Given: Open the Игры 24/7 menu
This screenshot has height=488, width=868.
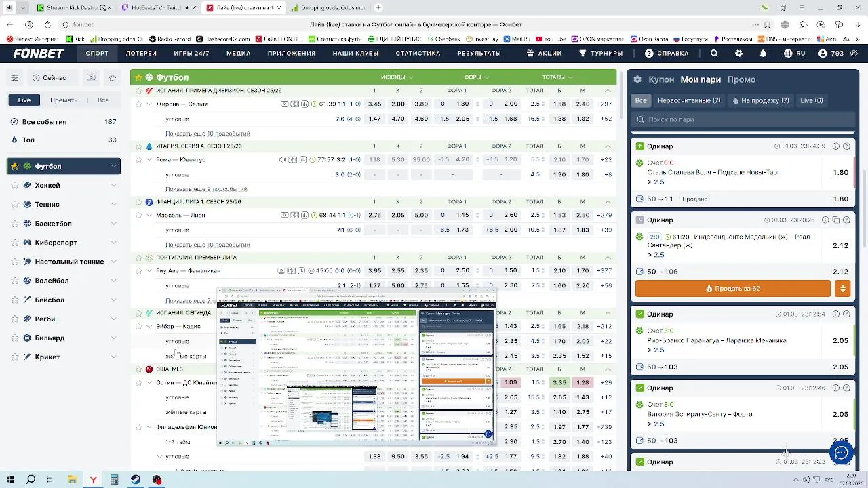Looking at the screenshot, I should 191,54.
